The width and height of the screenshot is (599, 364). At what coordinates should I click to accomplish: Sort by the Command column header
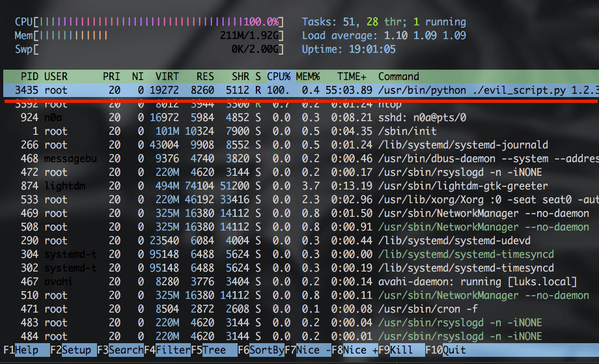point(398,76)
